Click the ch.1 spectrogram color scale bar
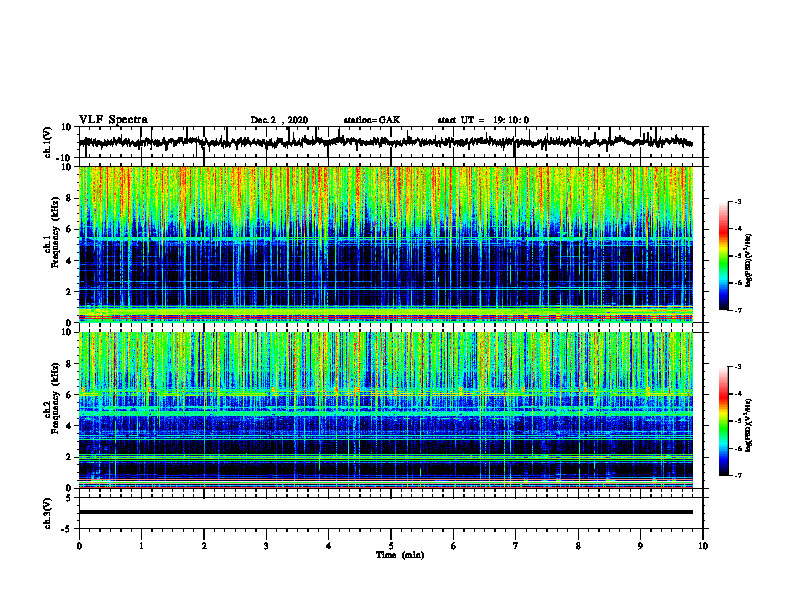792x612 pixels. 724,256
